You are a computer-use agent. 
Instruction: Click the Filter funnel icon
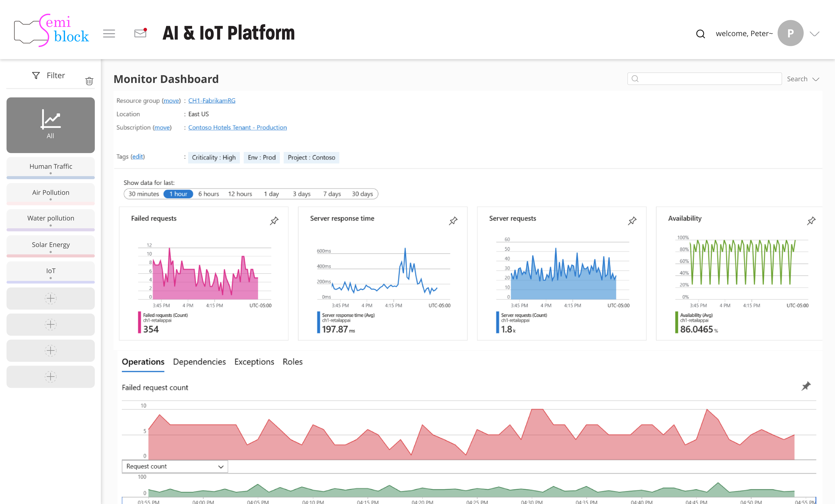pyautogui.click(x=36, y=75)
